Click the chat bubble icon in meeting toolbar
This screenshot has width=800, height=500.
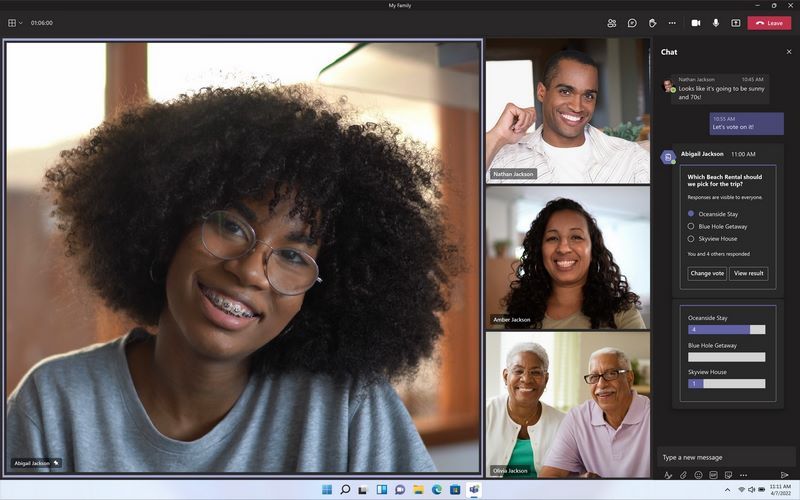tap(632, 23)
